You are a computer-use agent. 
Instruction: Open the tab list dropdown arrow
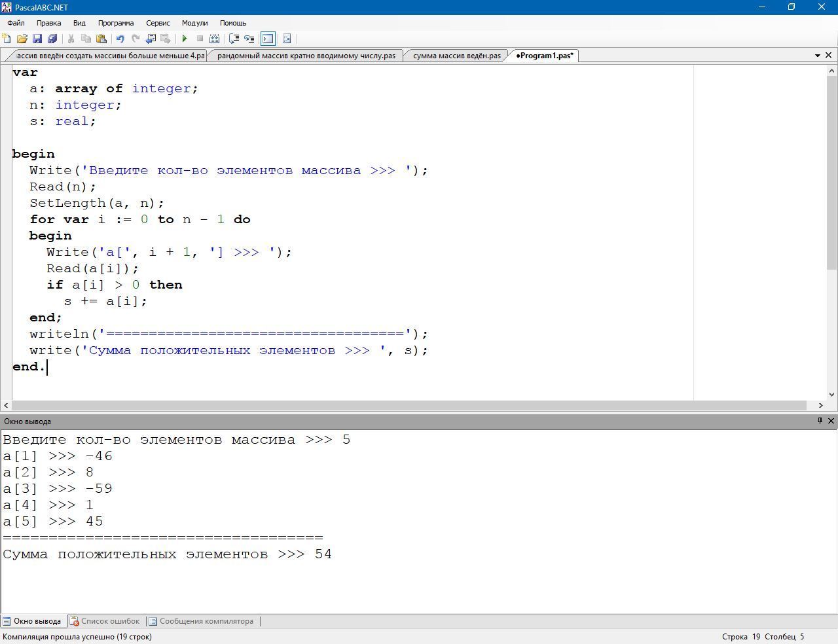click(x=818, y=56)
